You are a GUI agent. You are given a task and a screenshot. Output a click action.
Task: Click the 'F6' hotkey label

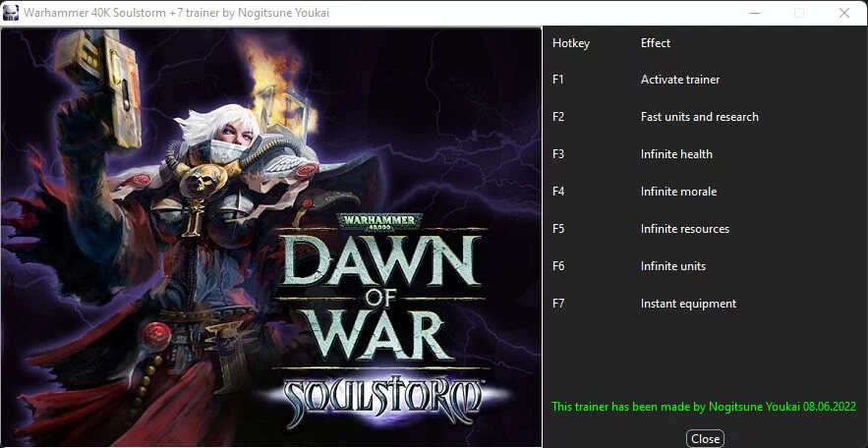[558, 266]
